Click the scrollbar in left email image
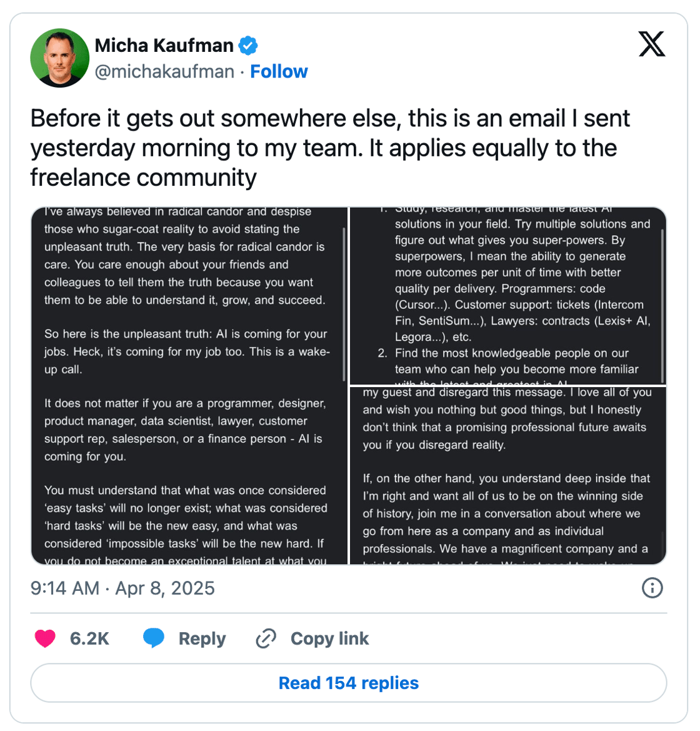This screenshot has width=700, height=731. click(344, 305)
